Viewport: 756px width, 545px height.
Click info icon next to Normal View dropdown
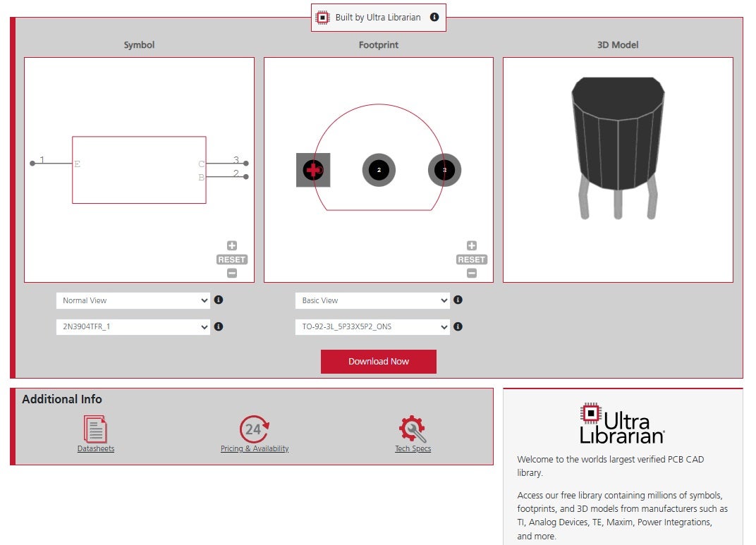tap(219, 300)
